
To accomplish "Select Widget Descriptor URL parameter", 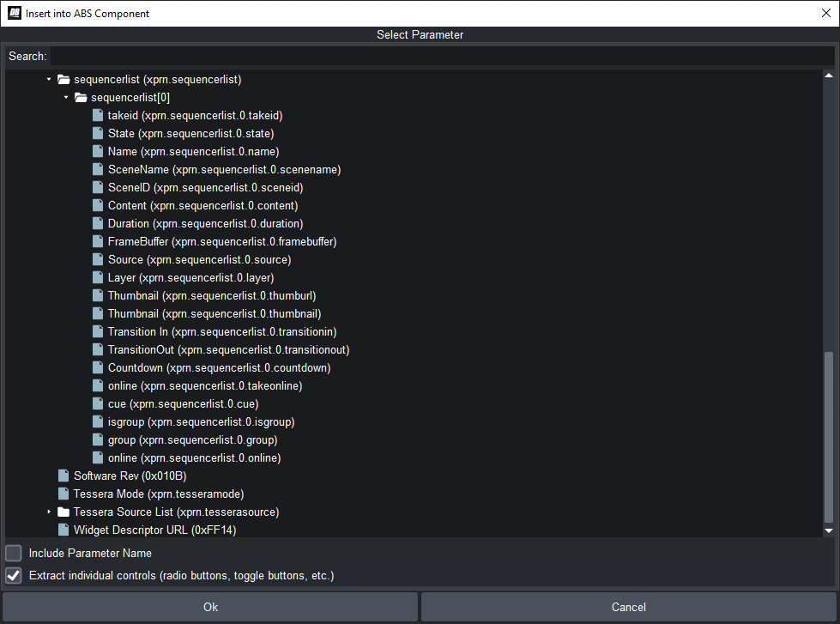I will [x=154, y=530].
